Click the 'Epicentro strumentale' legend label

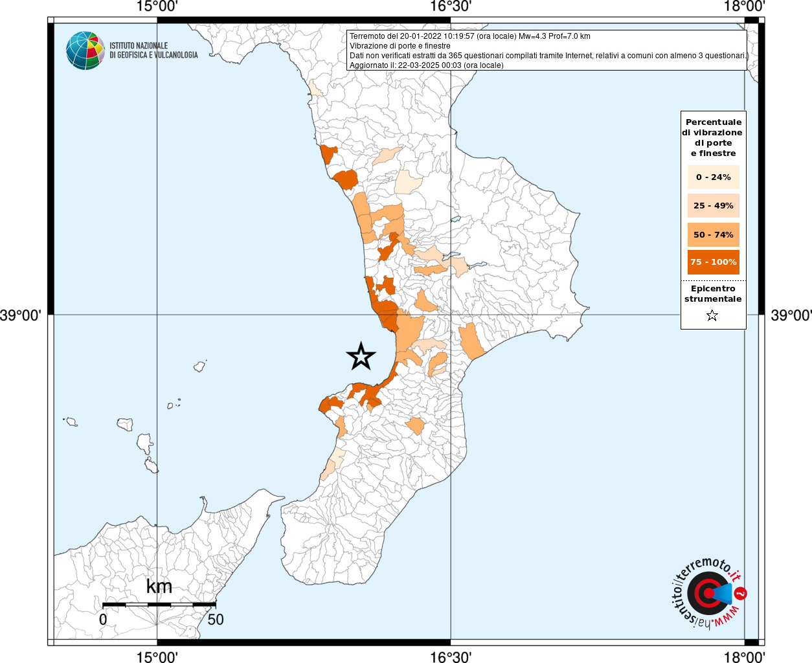pyautogui.click(x=713, y=294)
